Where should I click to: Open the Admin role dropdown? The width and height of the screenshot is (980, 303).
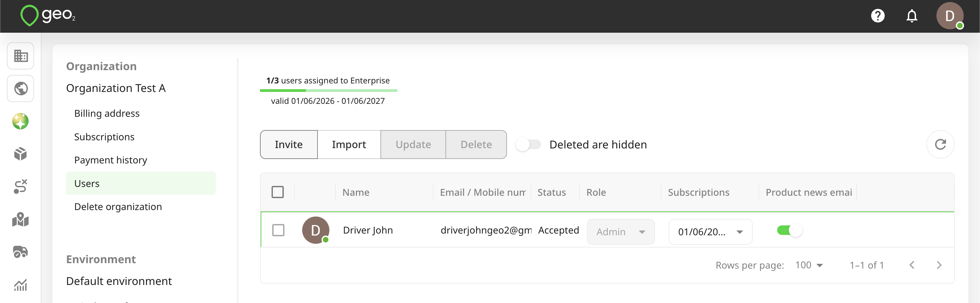pyautogui.click(x=621, y=232)
